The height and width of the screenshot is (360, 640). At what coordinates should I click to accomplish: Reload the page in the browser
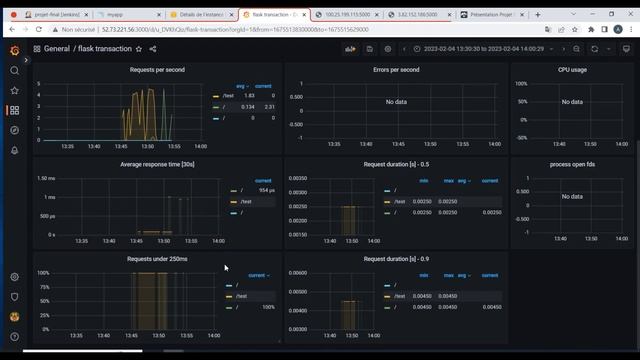pos(39,29)
